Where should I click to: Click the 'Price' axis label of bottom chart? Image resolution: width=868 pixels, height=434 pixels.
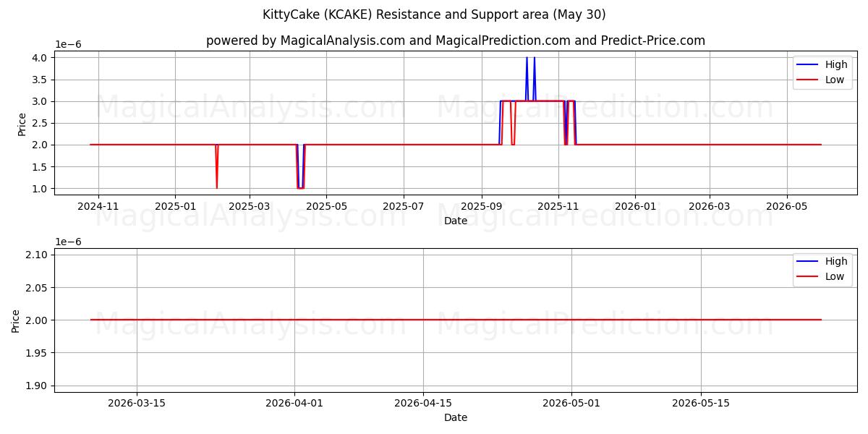point(16,320)
